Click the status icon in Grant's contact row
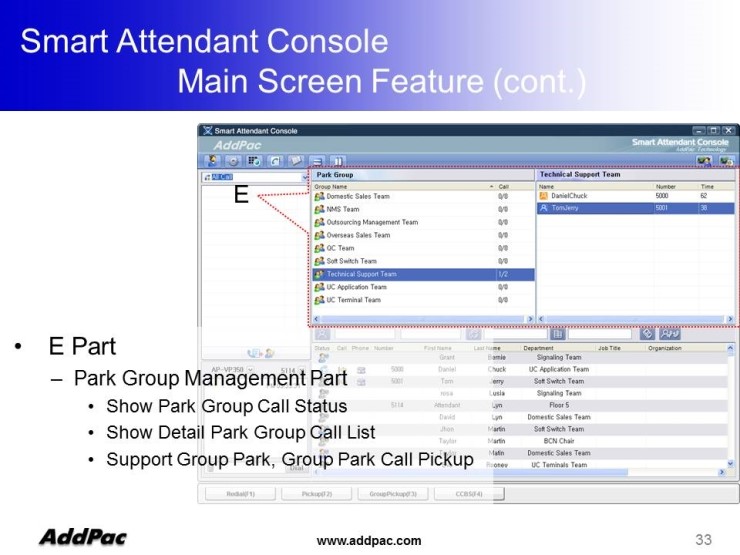 click(323, 358)
